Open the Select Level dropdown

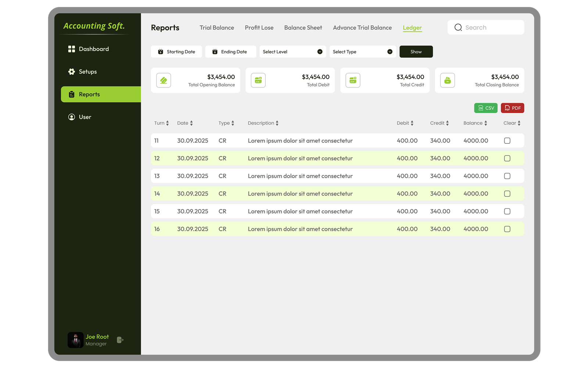(293, 51)
